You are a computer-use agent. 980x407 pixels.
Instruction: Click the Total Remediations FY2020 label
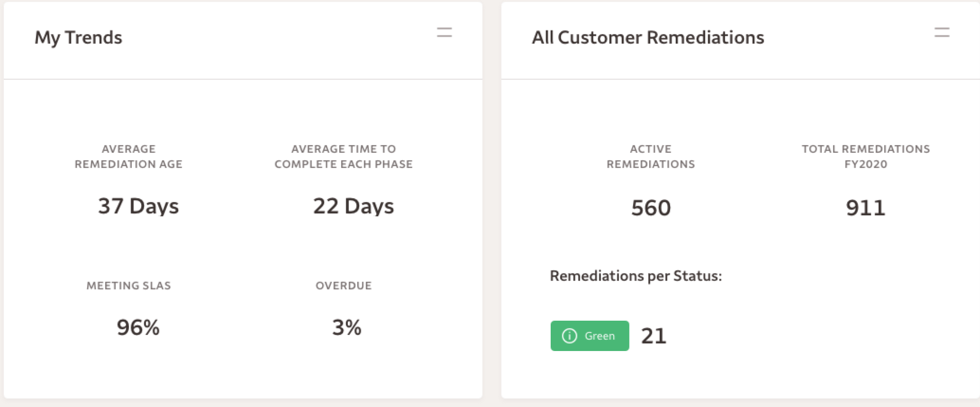pos(866,157)
